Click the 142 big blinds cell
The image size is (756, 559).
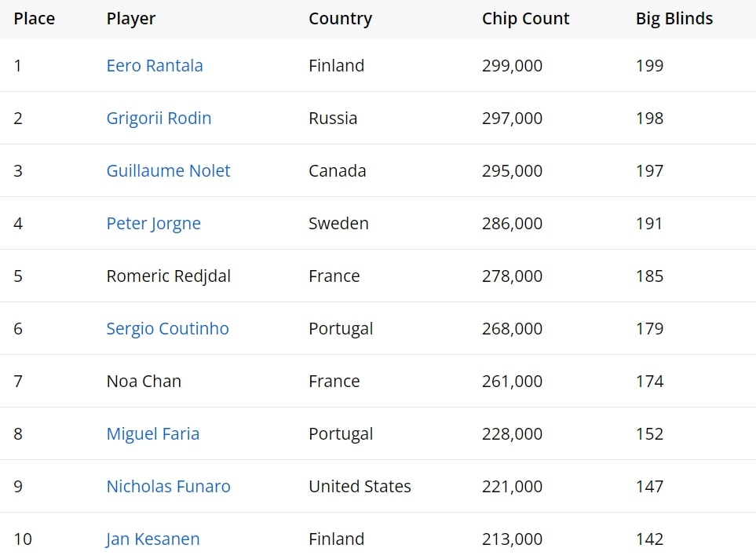coord(649,539)
